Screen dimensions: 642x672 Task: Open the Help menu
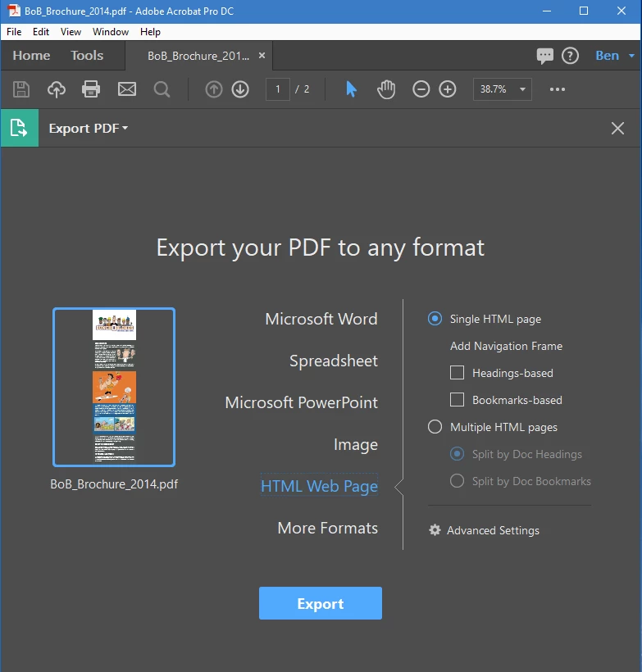coord(150,32)
